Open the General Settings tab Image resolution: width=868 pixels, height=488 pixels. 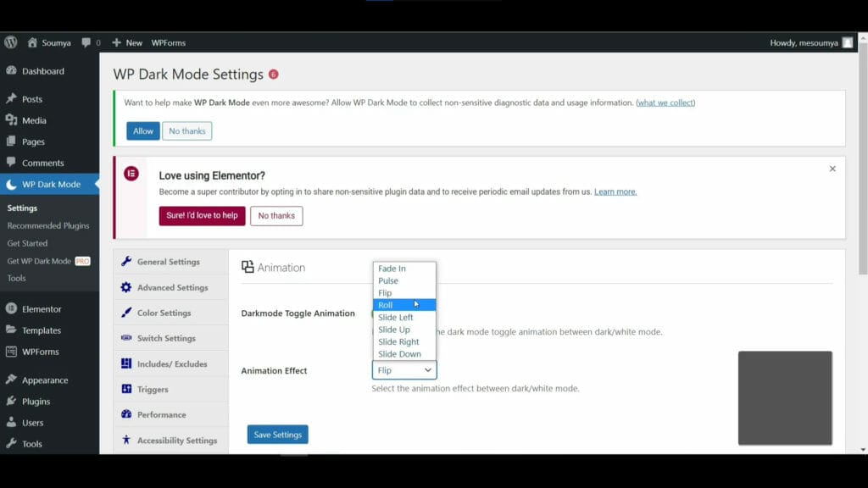[x=171, y=262]
